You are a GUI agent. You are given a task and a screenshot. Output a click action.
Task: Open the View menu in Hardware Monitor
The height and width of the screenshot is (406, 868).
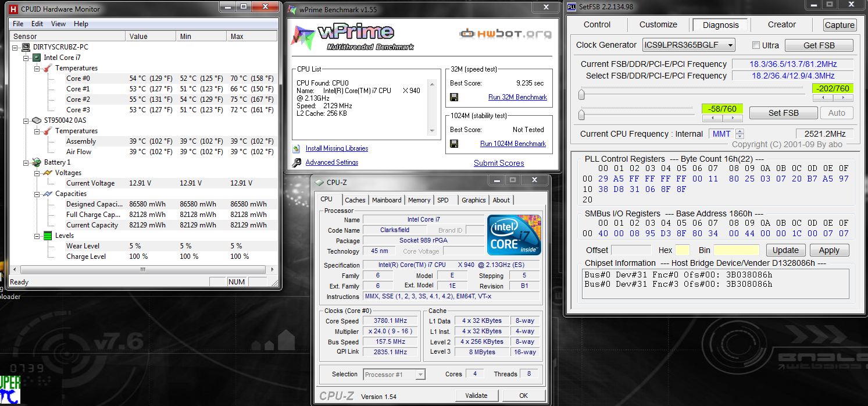coord(58,24)
